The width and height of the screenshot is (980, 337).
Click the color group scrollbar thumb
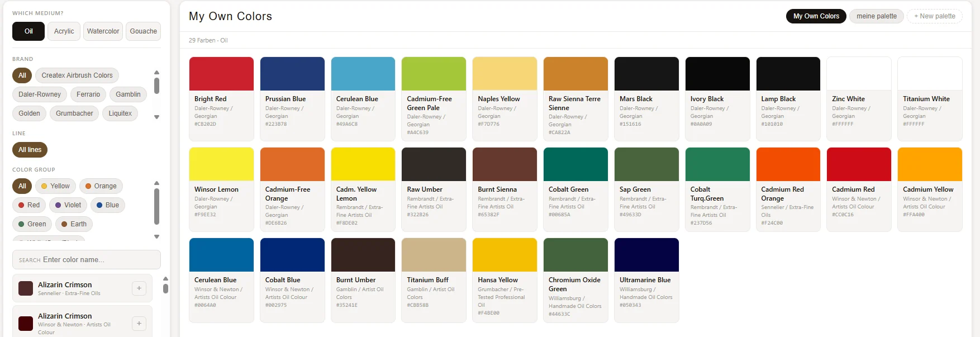pos(156,206)
